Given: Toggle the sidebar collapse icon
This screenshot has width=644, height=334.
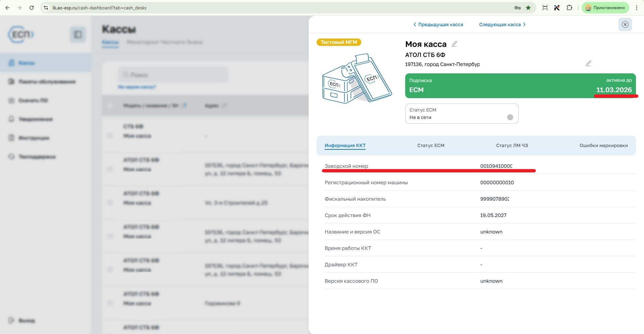Looking at the screenshot, I should pyautogui.click(x=78, y=35).
